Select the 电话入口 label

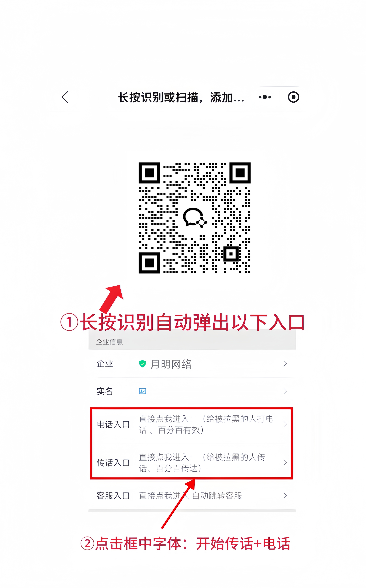(113, 424)
